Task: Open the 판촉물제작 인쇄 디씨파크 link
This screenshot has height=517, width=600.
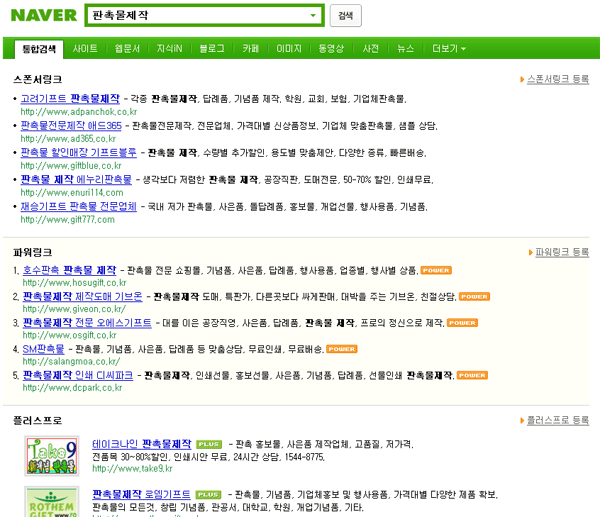Action: (x=78, y=375)
